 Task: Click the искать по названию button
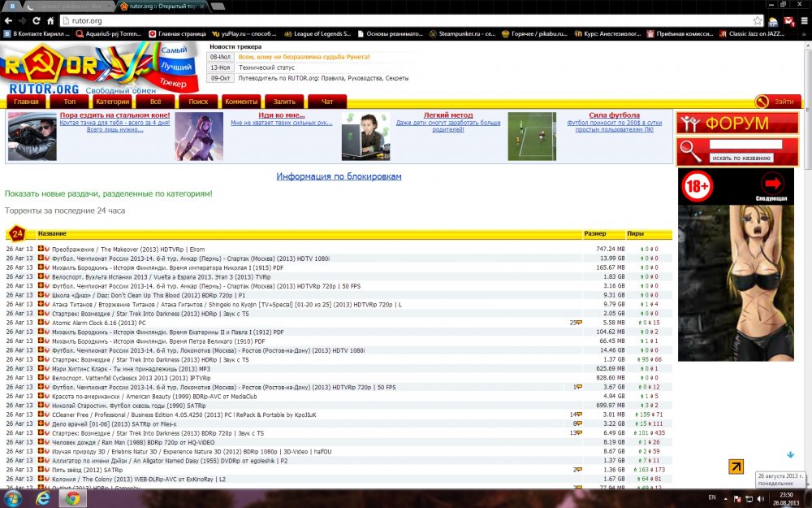741,158
